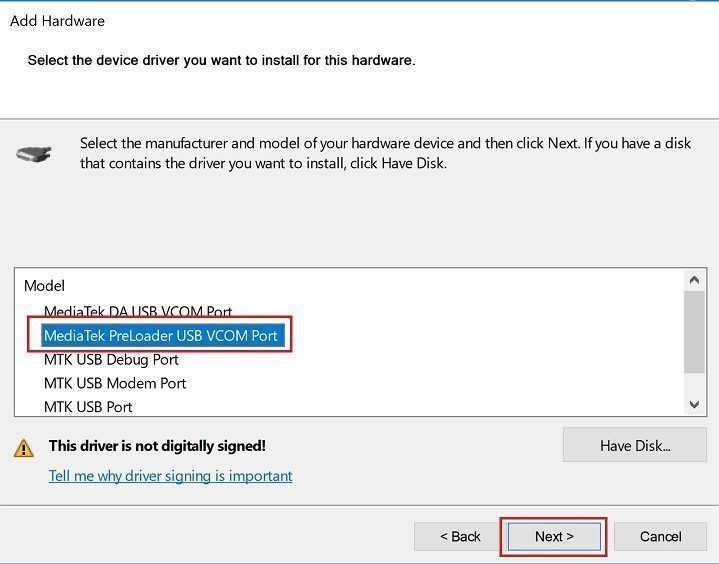
Task: Choose MTK USB Debug Port model
Action: [111, 359]
